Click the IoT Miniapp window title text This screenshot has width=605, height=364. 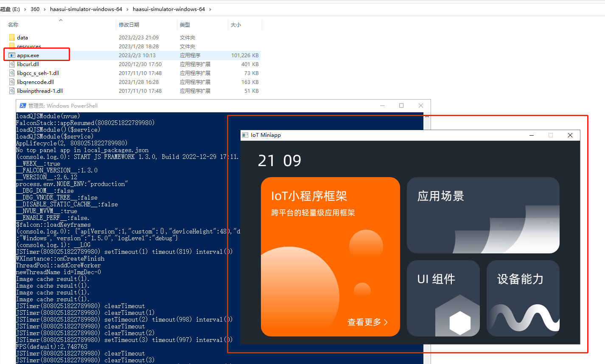click(266, 135)
